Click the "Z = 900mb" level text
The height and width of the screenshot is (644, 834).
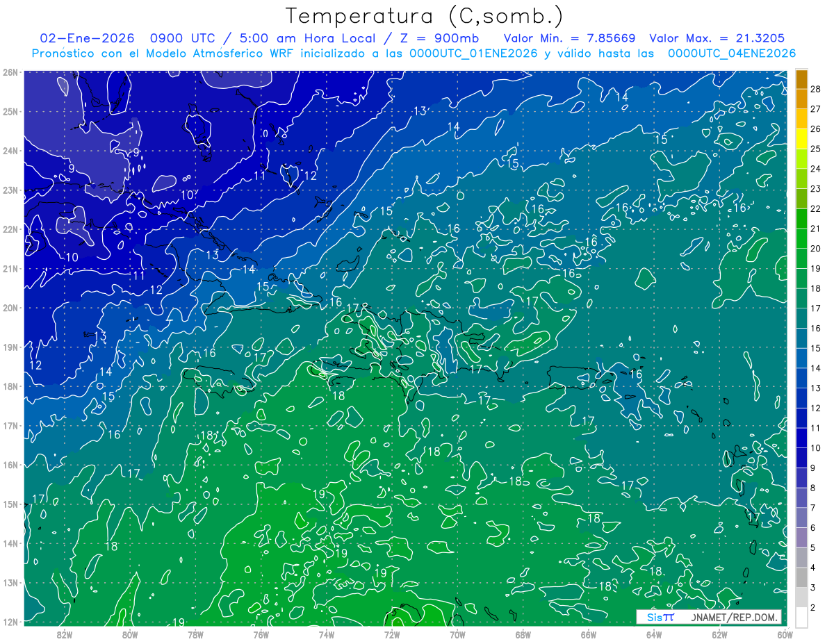(441, 38)
